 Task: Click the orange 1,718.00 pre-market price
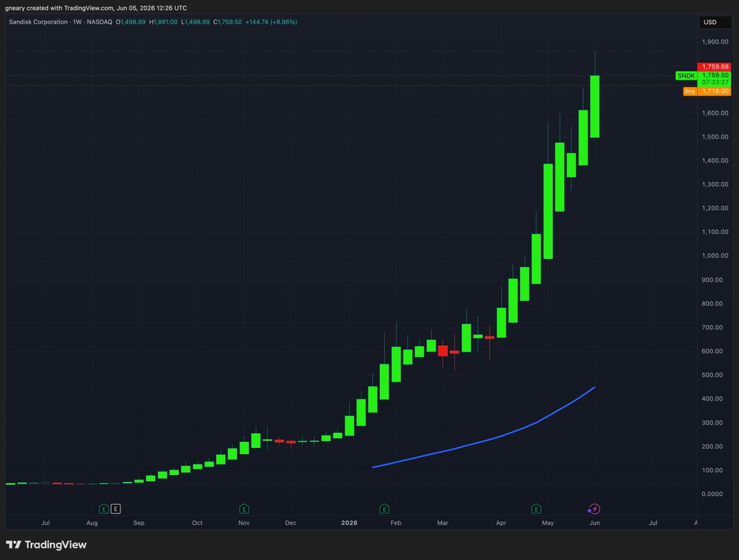(714, 91)
